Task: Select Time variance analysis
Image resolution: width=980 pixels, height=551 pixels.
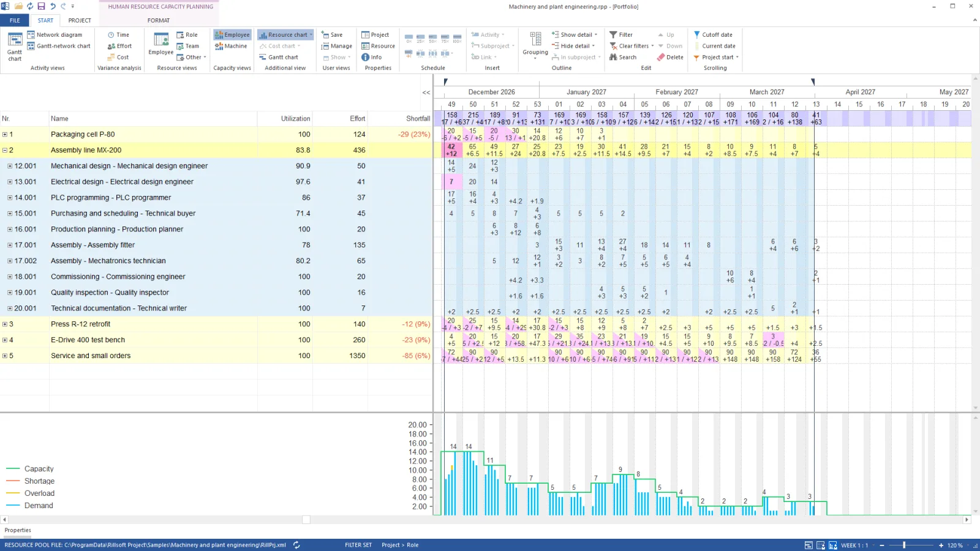Action: pyautogui.click(x=118, y=35)
